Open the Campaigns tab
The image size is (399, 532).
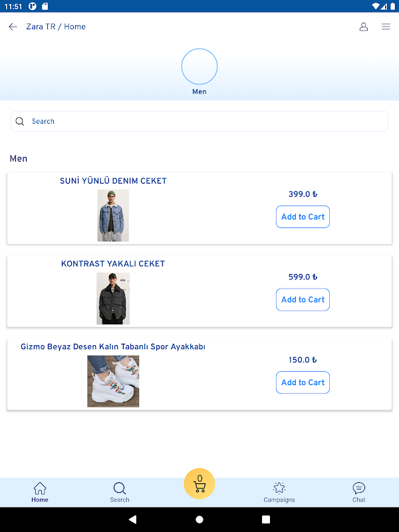pyautogui.click(x=279, y=492)
